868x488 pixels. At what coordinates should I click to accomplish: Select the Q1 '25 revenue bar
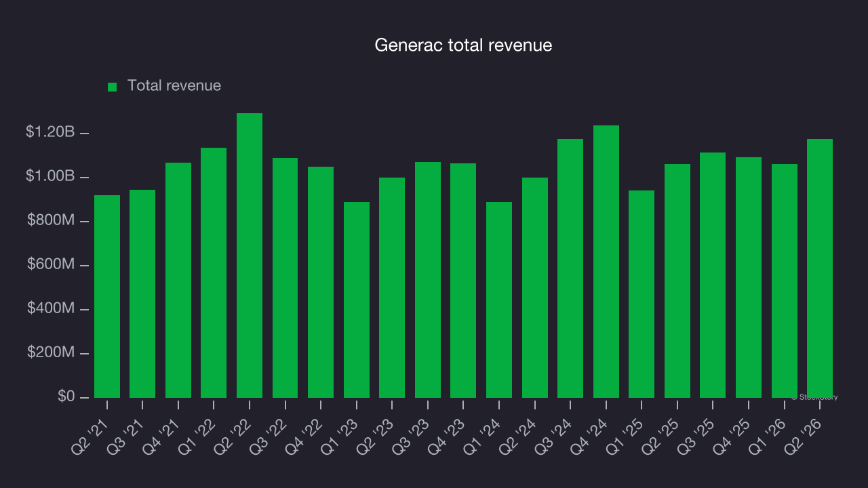click(x=642, y=294)
